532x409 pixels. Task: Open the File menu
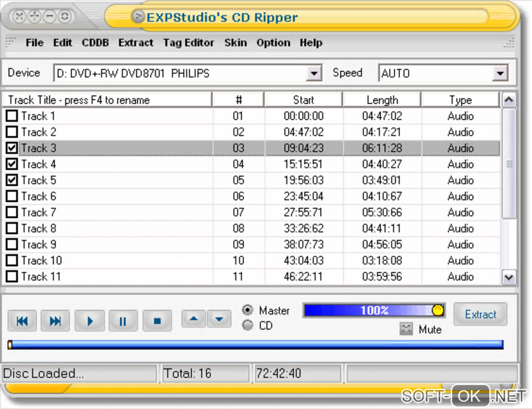click(34, 43)
